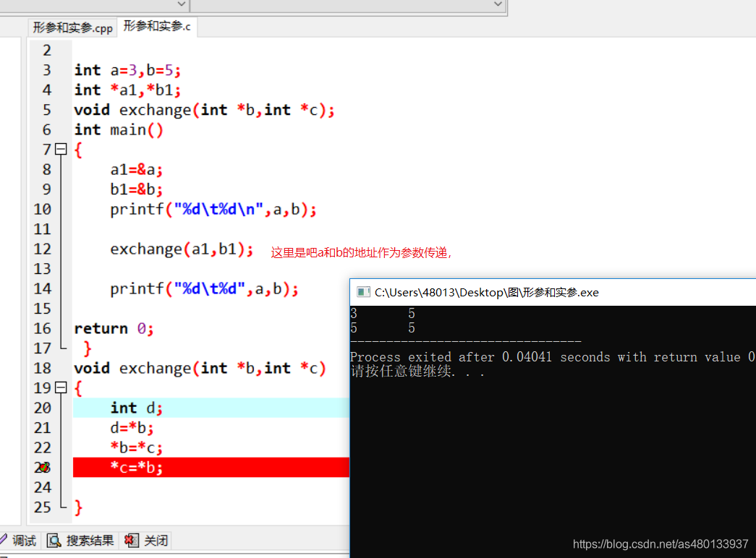Click the printf statement on line 10

213,210
